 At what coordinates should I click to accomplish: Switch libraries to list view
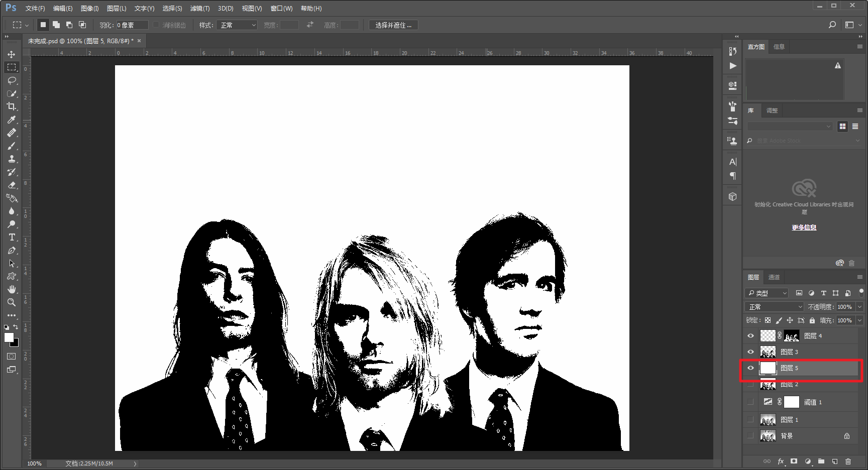pos(855,127)
